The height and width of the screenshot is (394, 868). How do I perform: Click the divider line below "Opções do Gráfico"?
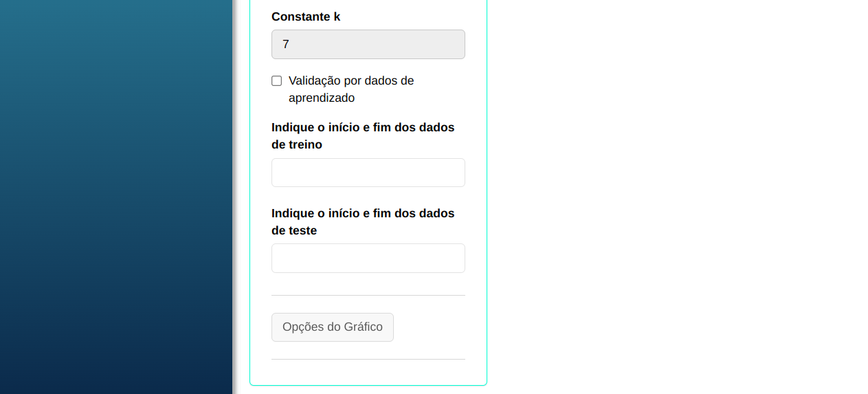tap(368, 359)
